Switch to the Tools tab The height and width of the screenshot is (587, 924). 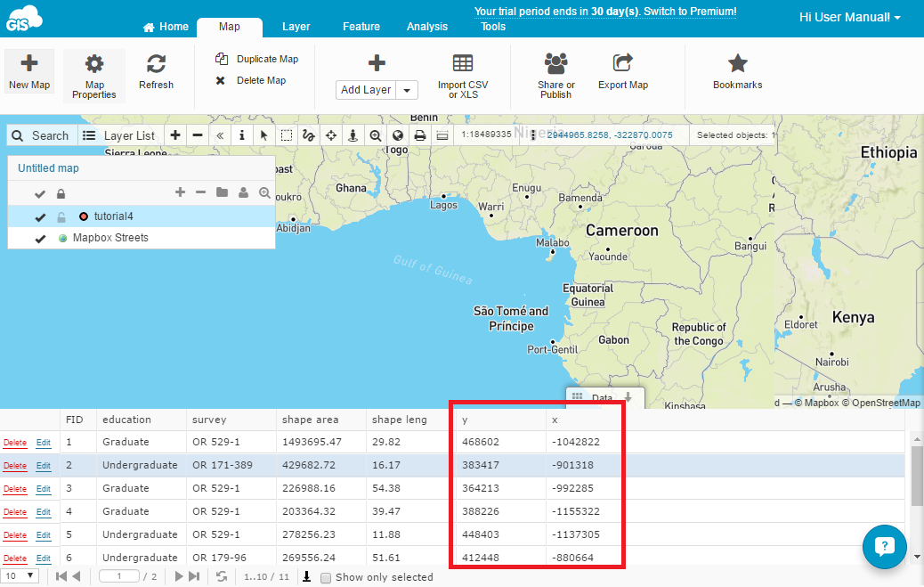pyautogui.click(x=493, y=27)
